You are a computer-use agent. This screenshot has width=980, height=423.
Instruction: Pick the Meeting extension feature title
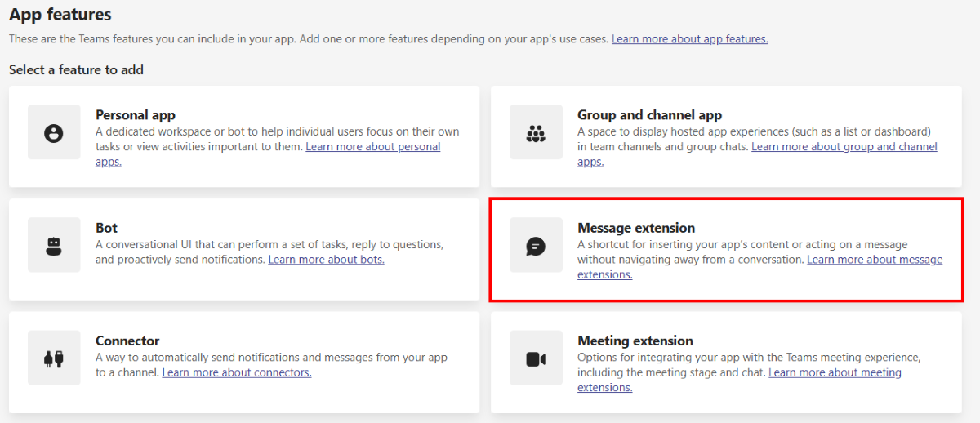coord(635,341)
